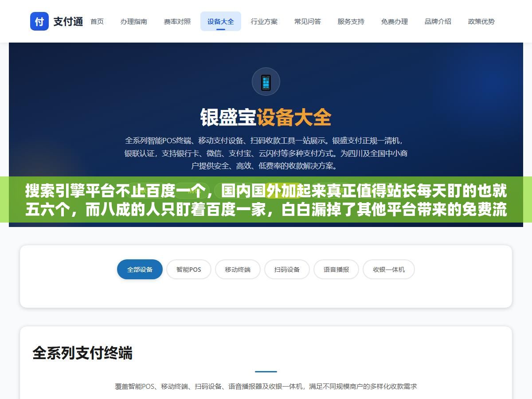
Task: Filter by 智能POS
Action: tap(189, 270)
